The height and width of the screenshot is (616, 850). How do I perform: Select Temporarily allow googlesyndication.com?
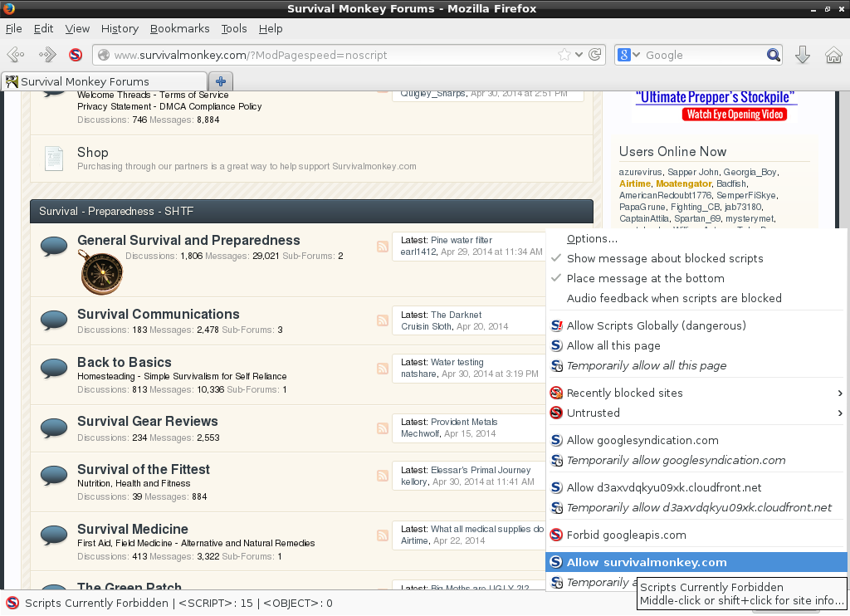click(696, 461)
